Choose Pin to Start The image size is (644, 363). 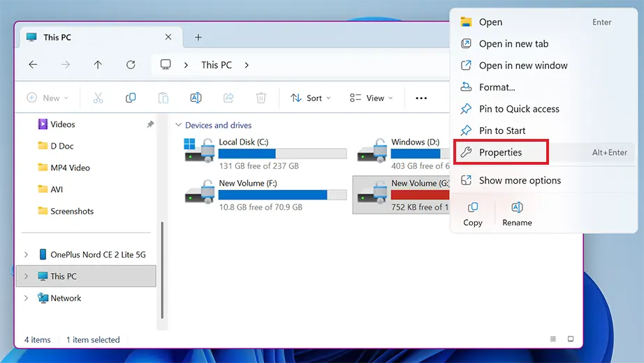(544, 131)
